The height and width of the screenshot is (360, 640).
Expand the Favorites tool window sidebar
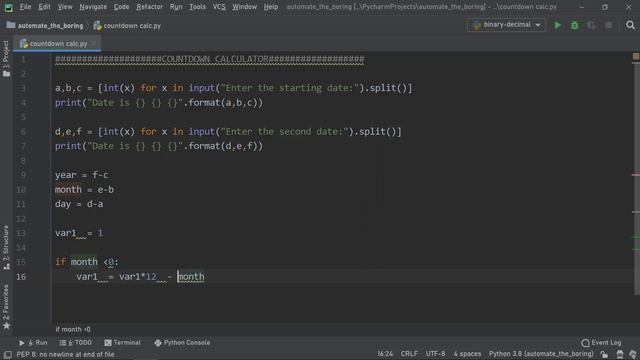click(x=6, y=307)
